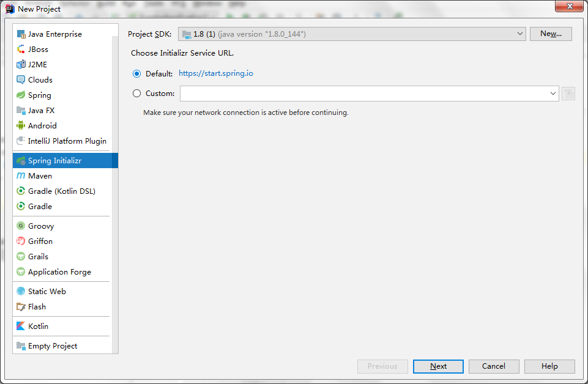
Task: Select the Spring Initializr entry
Action: (65, 160)
